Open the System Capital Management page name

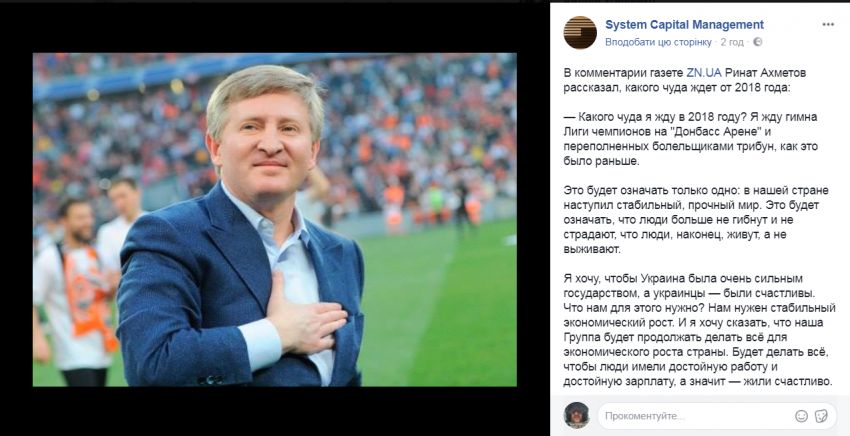coord(684,24)
